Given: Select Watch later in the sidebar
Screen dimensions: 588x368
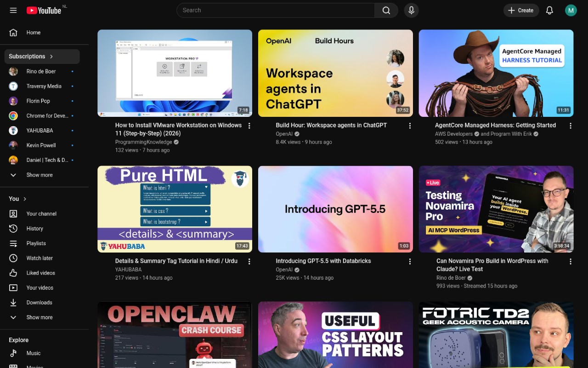Looking at the screenshot, I should click(x=42, y=258).
